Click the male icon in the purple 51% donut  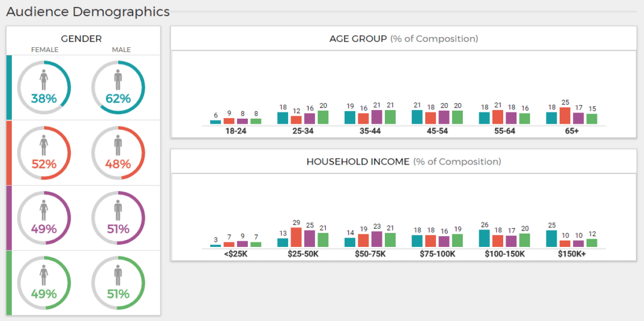tap(118, 210)
